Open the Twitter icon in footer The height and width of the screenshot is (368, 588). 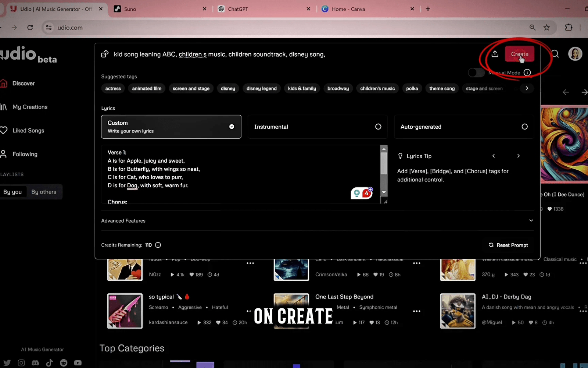pyautogui.click(x=7, y=362)
